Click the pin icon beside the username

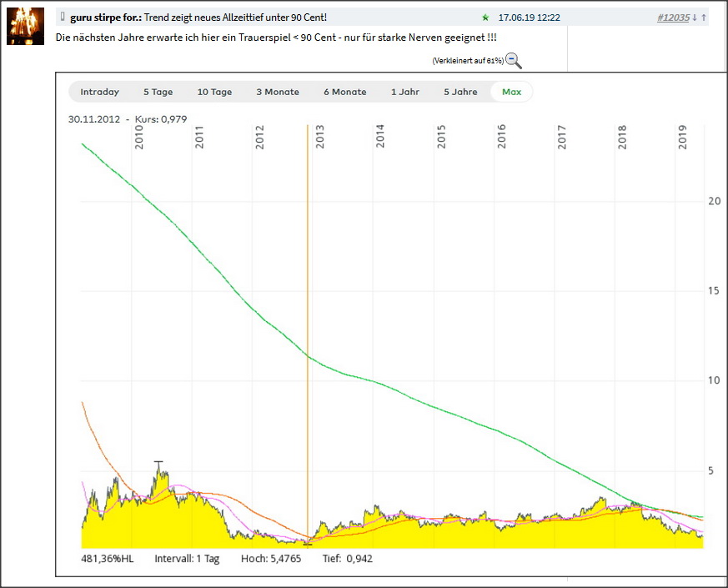click(63, 16)
